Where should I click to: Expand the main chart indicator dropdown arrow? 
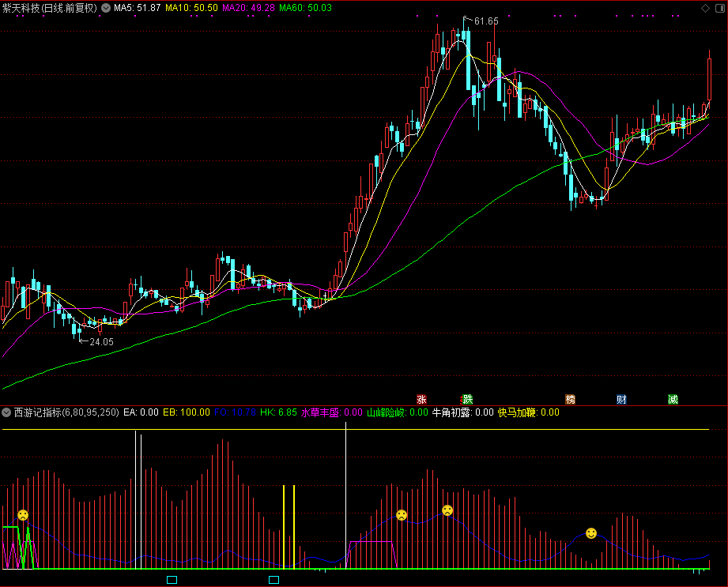106,8
